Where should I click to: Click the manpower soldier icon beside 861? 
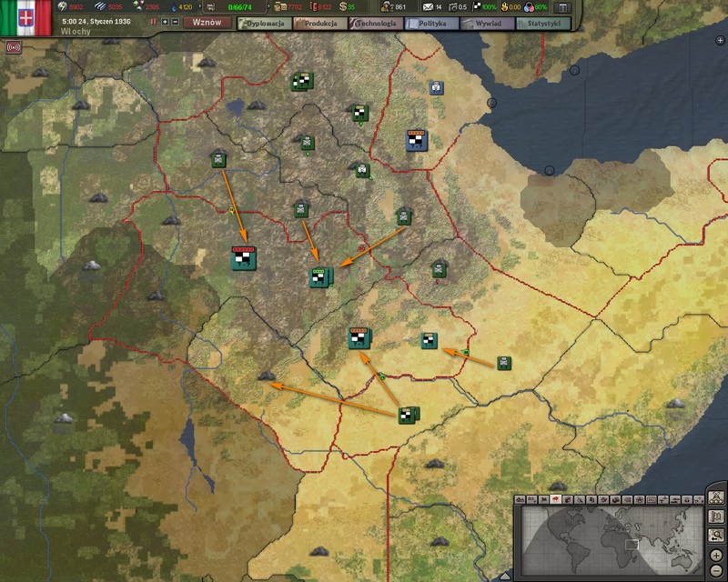point(386,6)
